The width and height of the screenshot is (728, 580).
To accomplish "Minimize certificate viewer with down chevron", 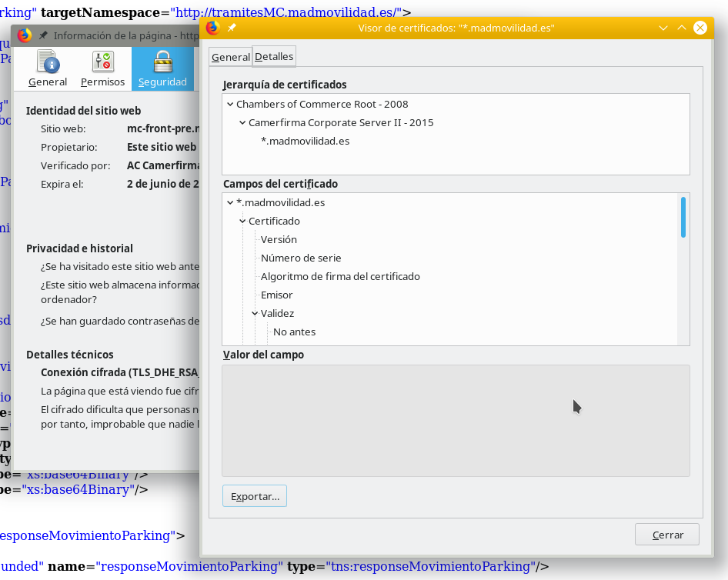I will 663,28.
